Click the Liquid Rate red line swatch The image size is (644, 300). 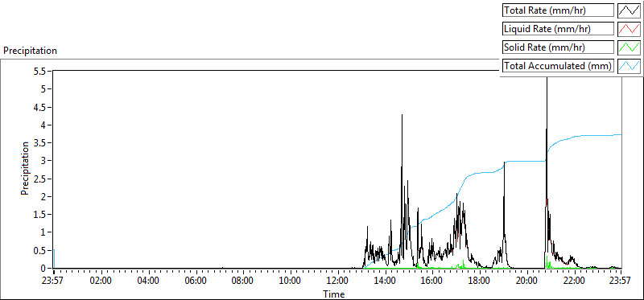coord(630,29)
